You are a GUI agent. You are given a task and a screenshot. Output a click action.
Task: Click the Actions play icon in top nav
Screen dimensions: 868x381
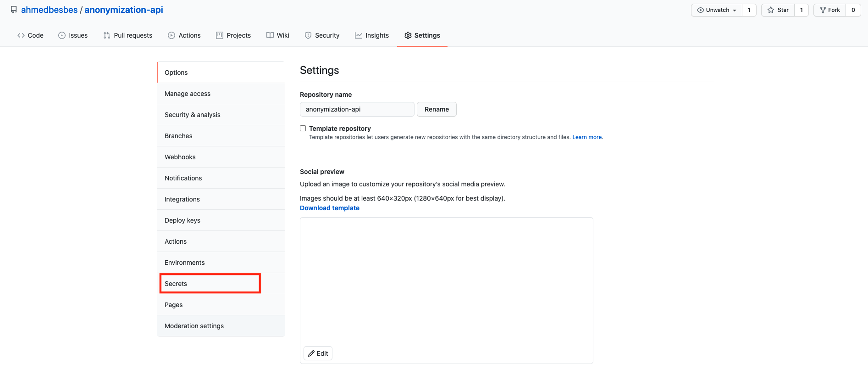click(x=171, y=35)
